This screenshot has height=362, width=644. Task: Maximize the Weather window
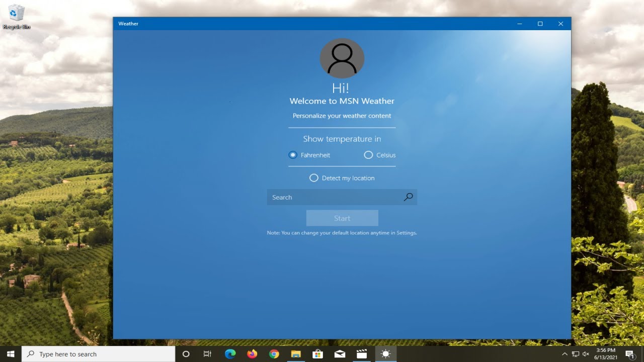pos(540,24)
